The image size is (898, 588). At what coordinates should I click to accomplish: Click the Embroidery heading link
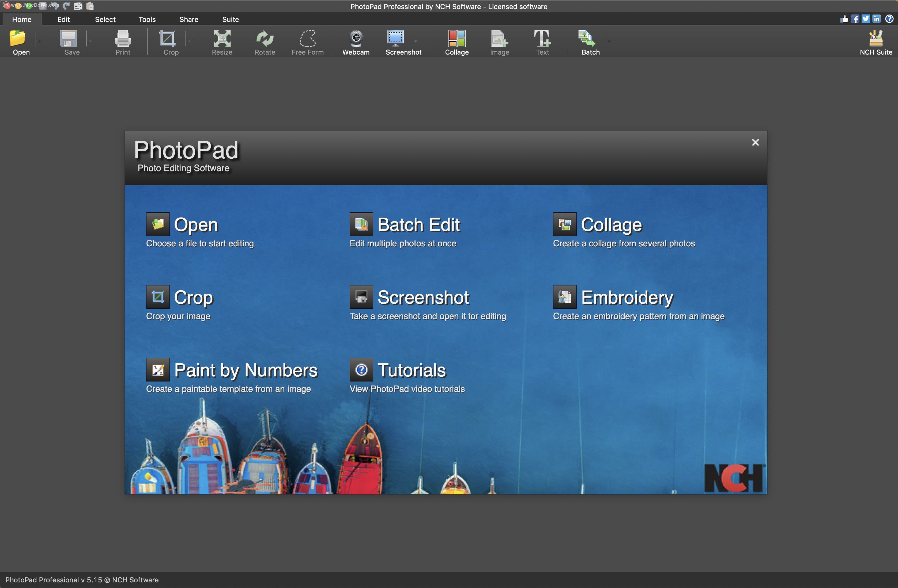tap(627, 298)
